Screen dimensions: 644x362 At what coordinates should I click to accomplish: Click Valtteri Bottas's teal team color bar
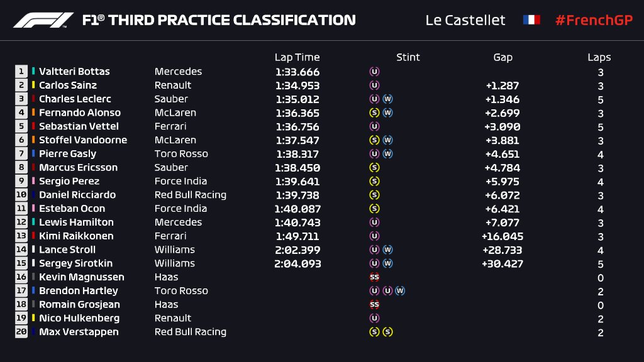pos(33,71)
